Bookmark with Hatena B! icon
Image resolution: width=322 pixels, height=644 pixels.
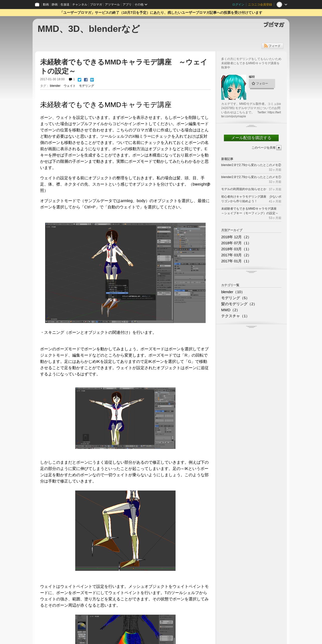pos(92,80)
